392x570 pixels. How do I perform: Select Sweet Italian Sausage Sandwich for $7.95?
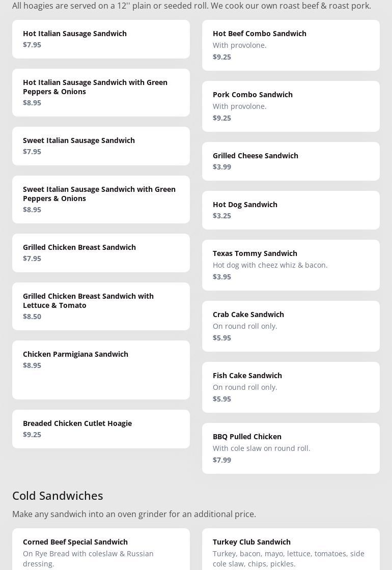pyautogui.click(x=101, y=146)
